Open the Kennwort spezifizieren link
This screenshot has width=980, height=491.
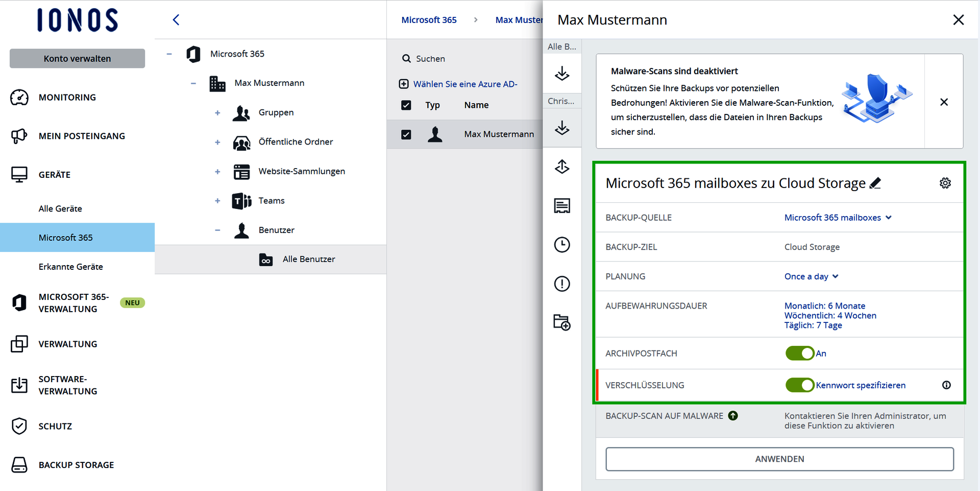point(861,385)
